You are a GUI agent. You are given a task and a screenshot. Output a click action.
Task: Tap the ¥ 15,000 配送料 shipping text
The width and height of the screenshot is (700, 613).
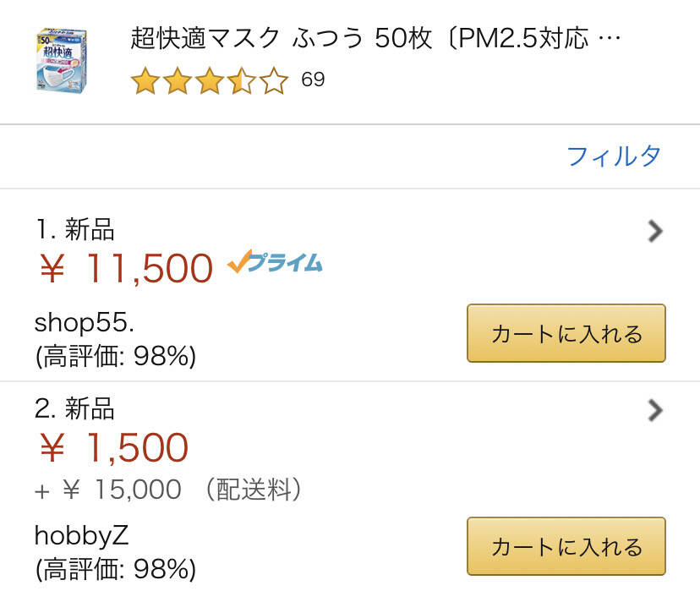tap(169, 490)
